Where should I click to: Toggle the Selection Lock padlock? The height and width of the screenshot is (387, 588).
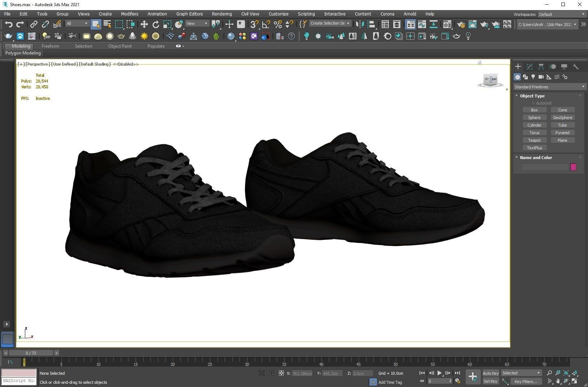coord(271,373)
